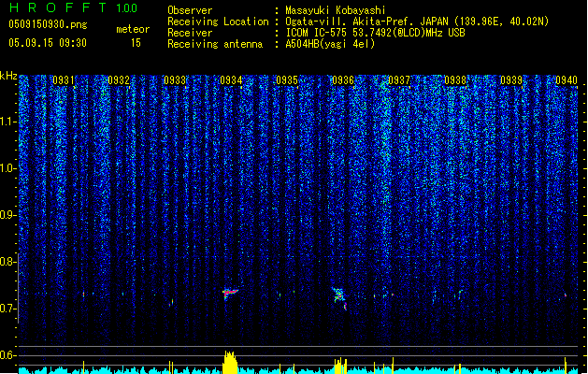This screenshot has width=588, height=374.
Task: Select location text Ogata-vill. Akita-Pref. JAPAN
Action: (368, 22)
